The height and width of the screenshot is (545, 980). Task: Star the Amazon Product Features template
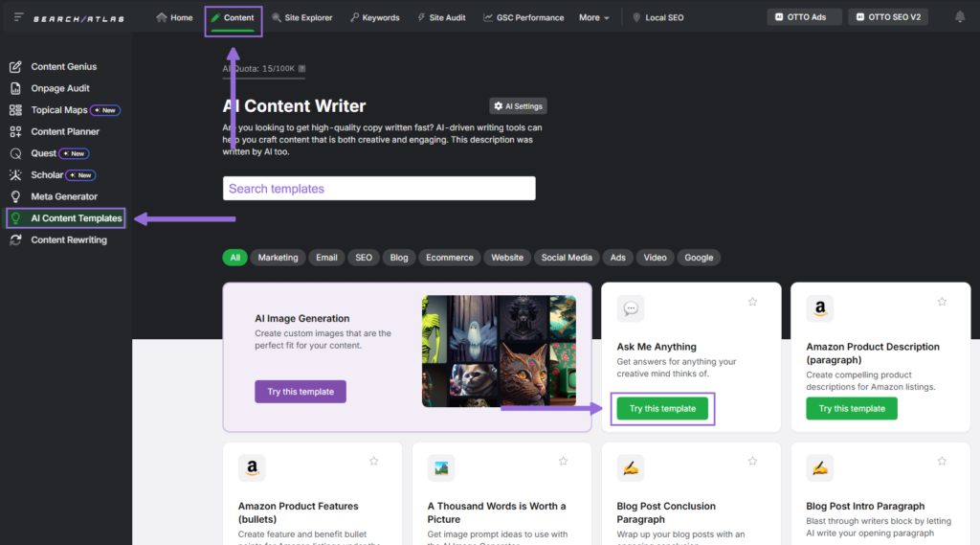(x=374, y=461)
